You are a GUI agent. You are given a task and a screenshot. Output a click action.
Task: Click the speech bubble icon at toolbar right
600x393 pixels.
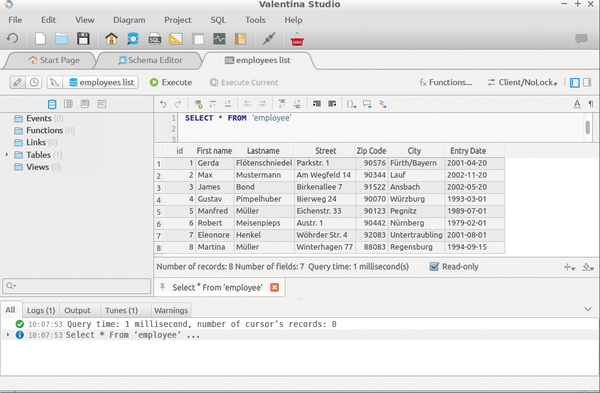581,38
